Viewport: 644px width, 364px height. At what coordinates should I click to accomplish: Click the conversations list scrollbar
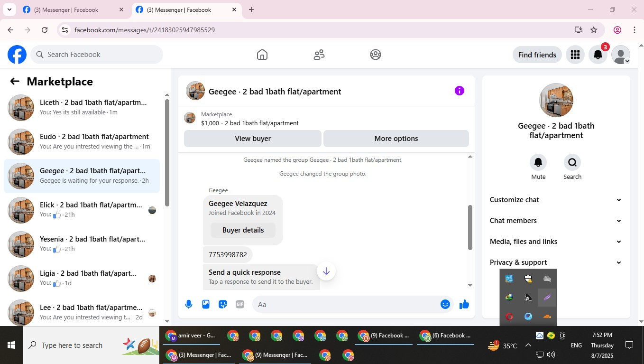[167, 152]
